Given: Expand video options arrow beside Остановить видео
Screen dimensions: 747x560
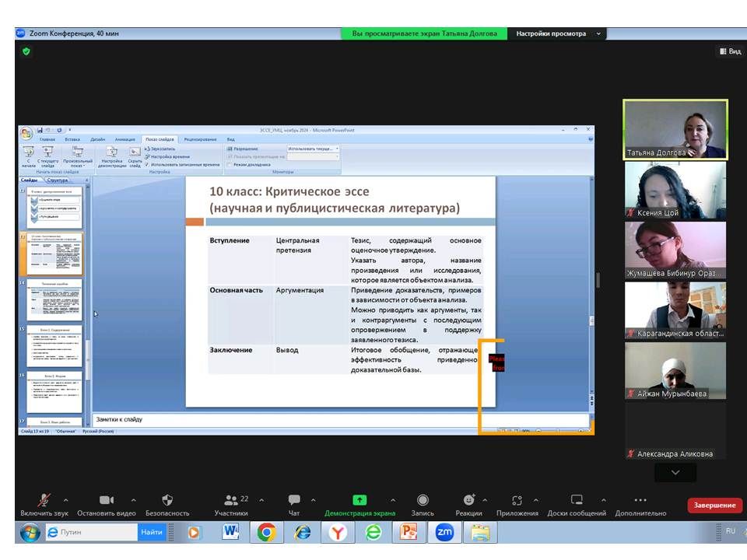Looking at the screenshot, I should click(x=133, y=500).
